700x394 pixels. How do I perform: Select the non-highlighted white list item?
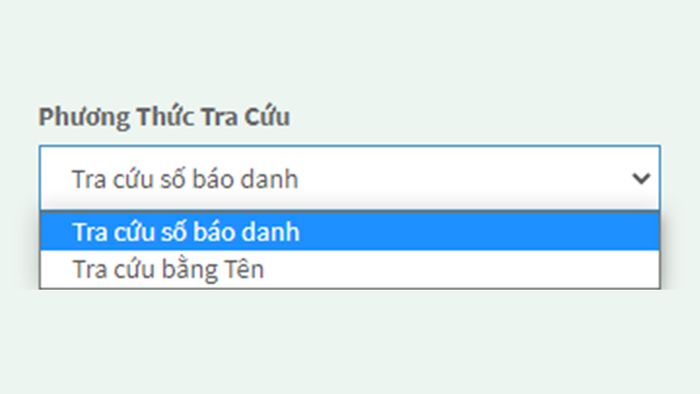350,269
